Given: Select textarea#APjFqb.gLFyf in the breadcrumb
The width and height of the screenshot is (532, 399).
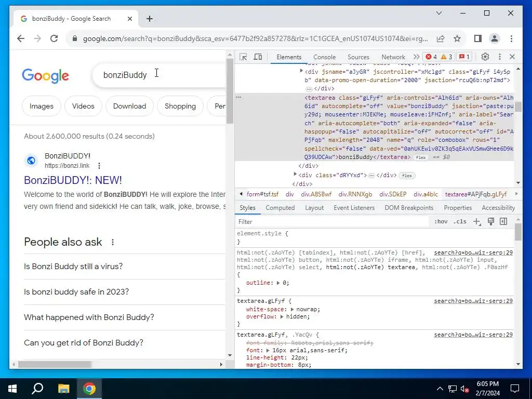Looking at the screenshot, I should [x=476, y=194].
